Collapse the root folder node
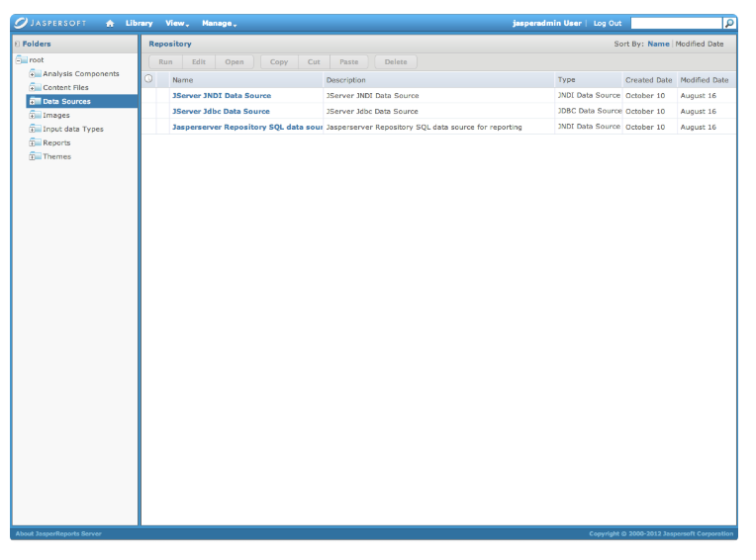756x560 pixels. click(x=20, y=60)
